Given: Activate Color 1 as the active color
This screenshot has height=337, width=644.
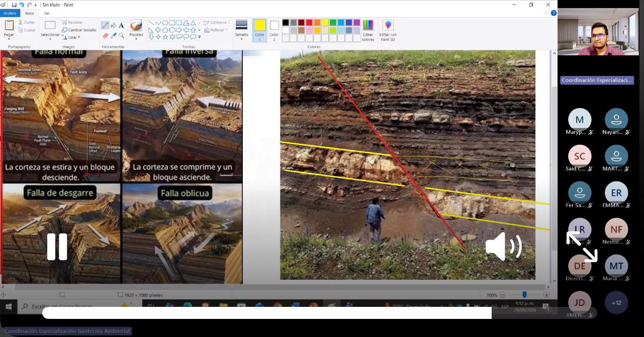Looking at the screenshot, I should 259,30.
